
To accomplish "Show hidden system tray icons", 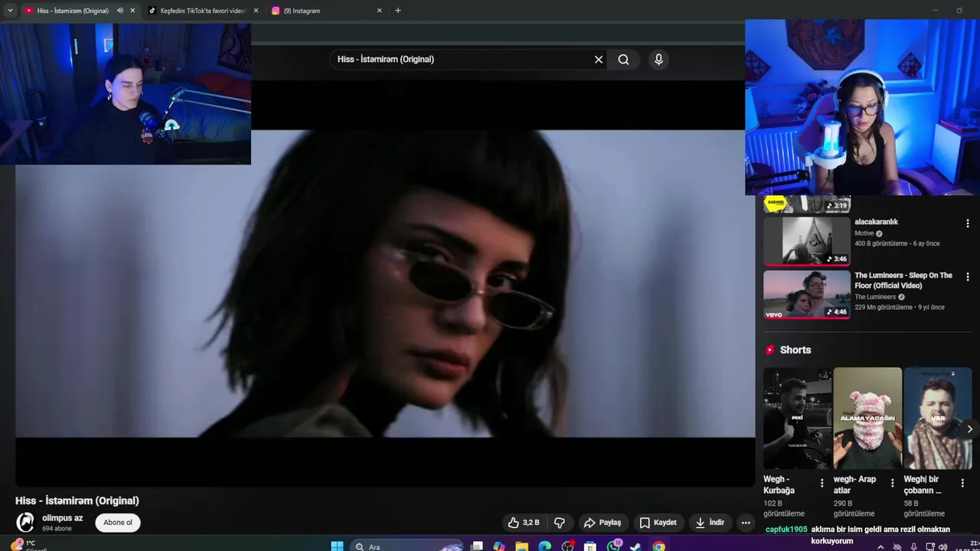I will tap(880, 547).
